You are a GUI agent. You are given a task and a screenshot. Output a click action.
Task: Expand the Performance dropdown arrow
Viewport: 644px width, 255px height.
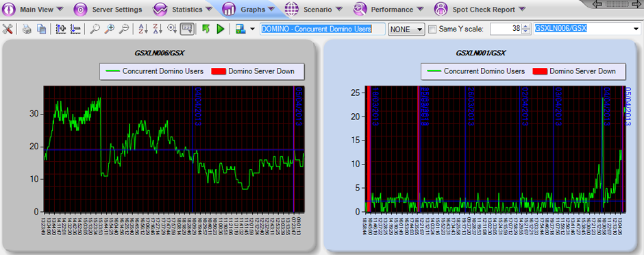(420, 9)
